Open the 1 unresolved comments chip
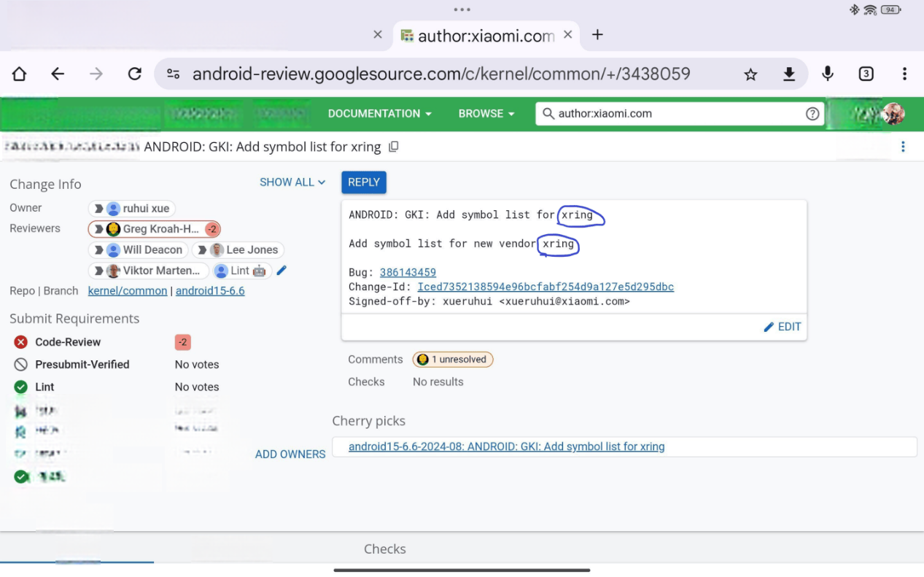The width and height of the screenshot is (924, 577). pyautogui.click(x=453, y=360)
